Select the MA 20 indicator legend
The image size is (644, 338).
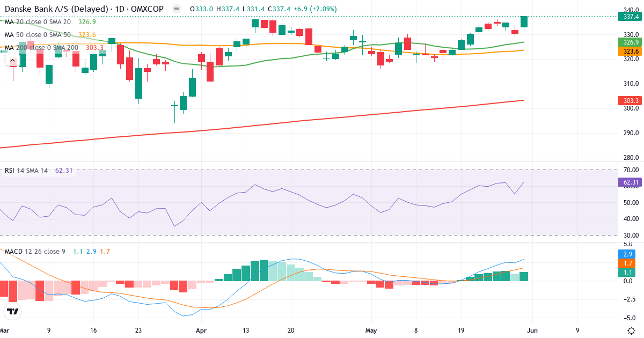[38, 22]
